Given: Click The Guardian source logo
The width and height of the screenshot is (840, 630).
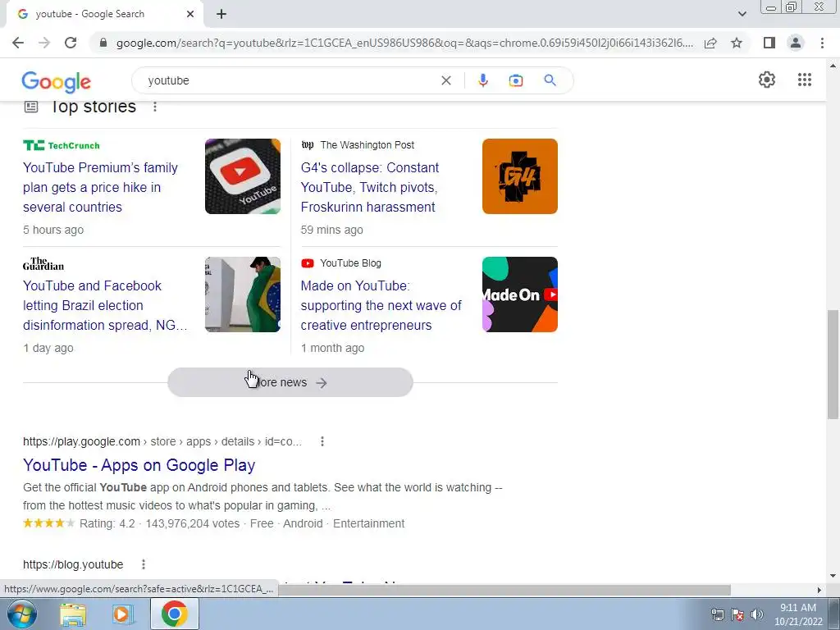Looking at the screenshot, I should [x=43, y=263].
